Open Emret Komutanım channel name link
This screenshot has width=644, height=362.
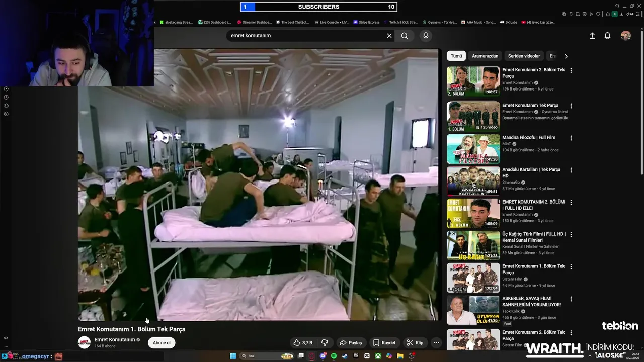(115, 340)
